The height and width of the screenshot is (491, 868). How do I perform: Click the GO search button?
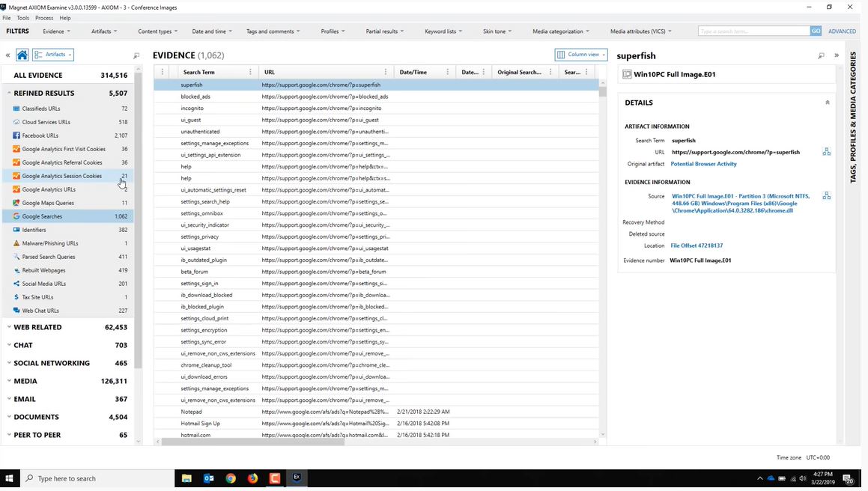click(x=816, y=31)
